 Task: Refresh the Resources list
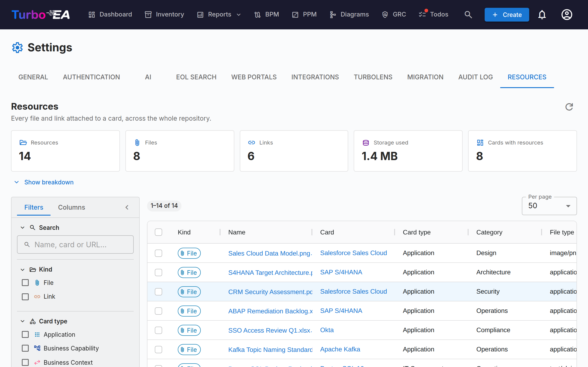click(569, 107)
